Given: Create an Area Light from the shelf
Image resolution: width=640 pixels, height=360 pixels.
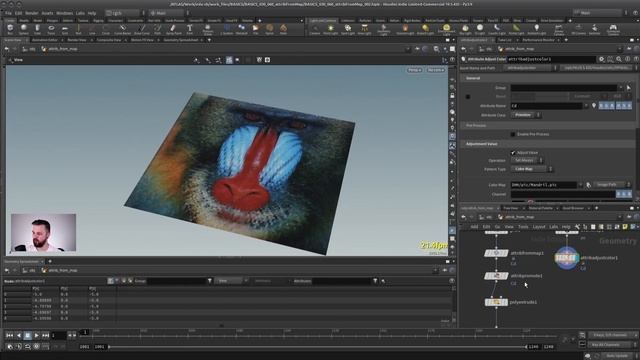Looking at the screenshot, I should click(x=364, y=29).
